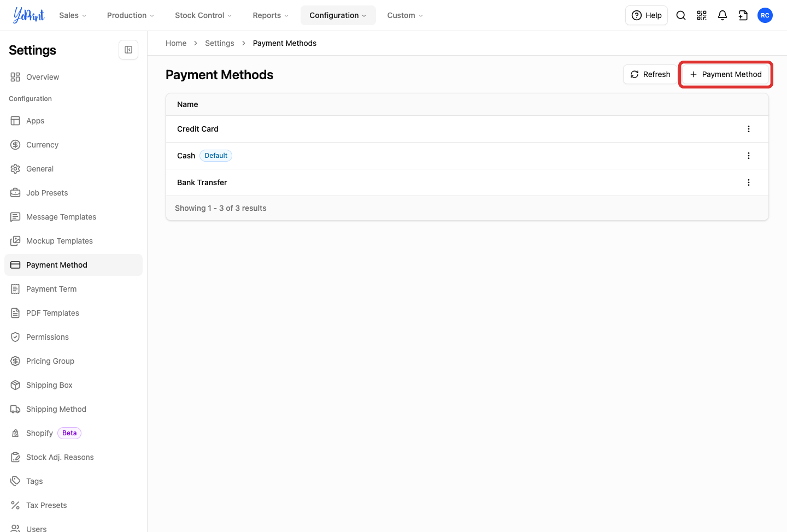Add a new Payment Method
This screenshot has height=532, width=787.
point(726,74)
